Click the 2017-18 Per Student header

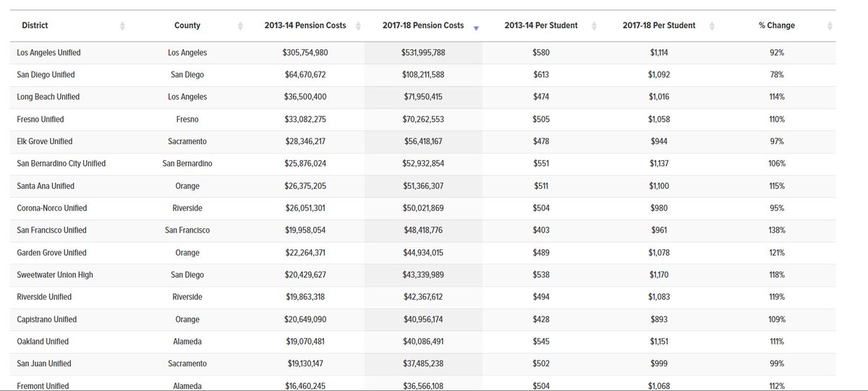click(659, 25)
